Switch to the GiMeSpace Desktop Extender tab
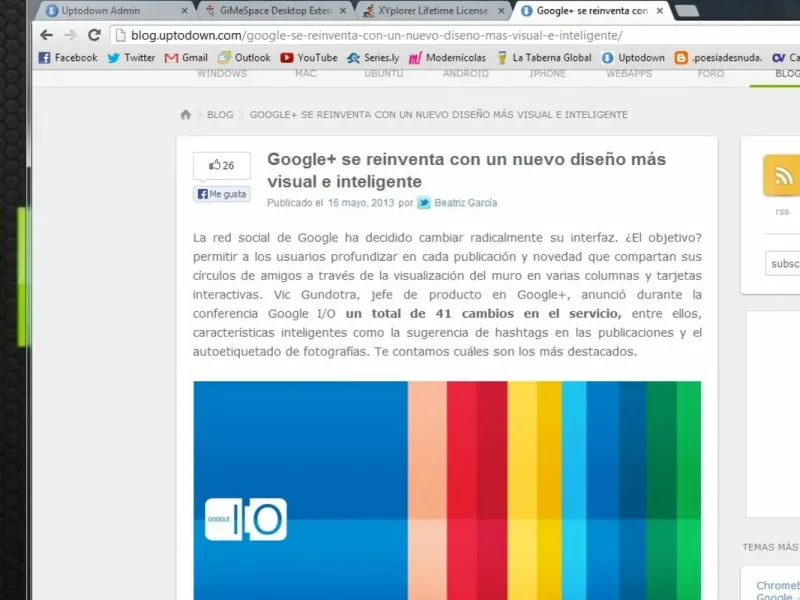800x600 pixels. click(x=276, y=10)
